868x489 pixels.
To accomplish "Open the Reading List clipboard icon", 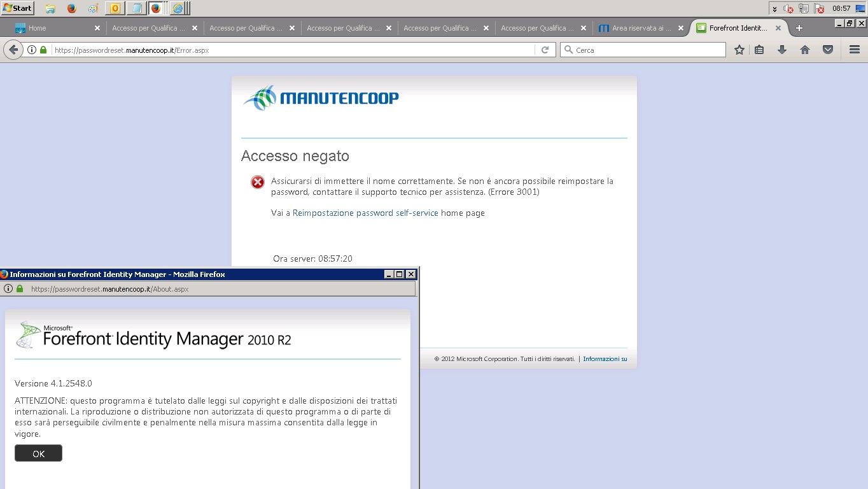I will (759, 49).
